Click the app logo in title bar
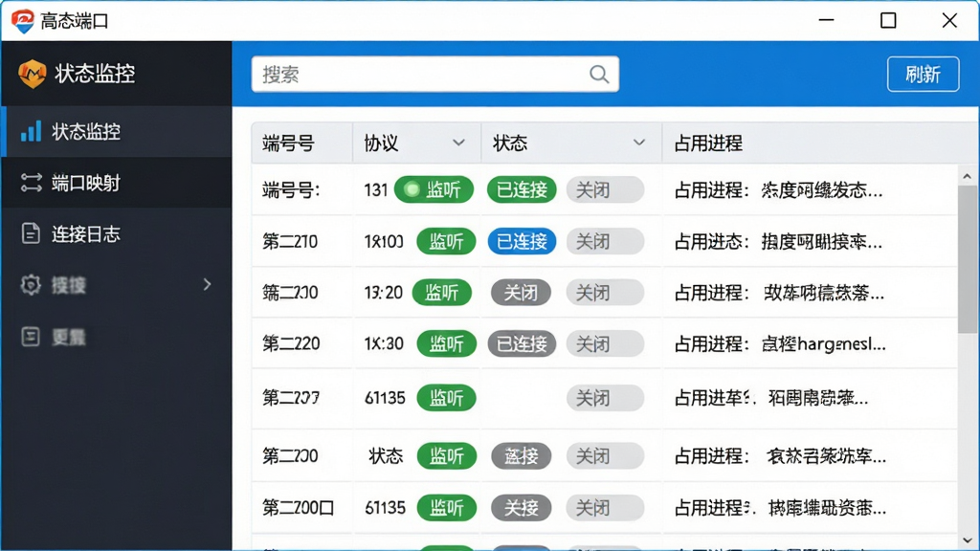Viewport: 980px width, 551px height. pos(23,21)
